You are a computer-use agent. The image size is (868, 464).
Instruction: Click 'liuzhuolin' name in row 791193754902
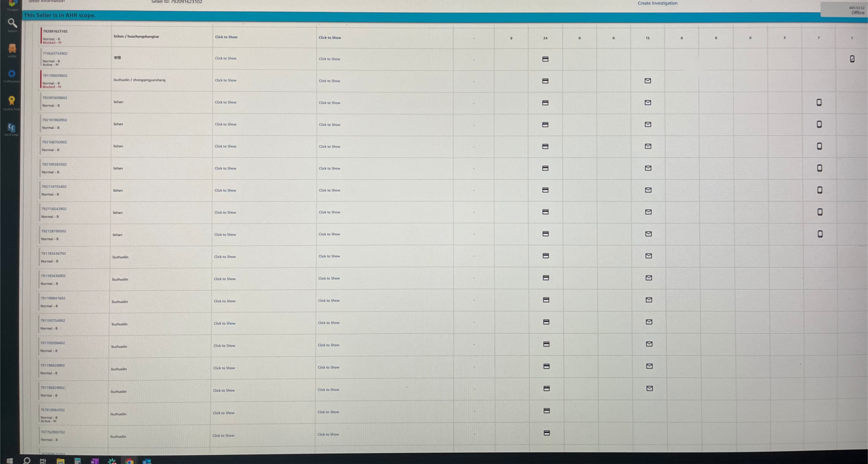(119, 324)
